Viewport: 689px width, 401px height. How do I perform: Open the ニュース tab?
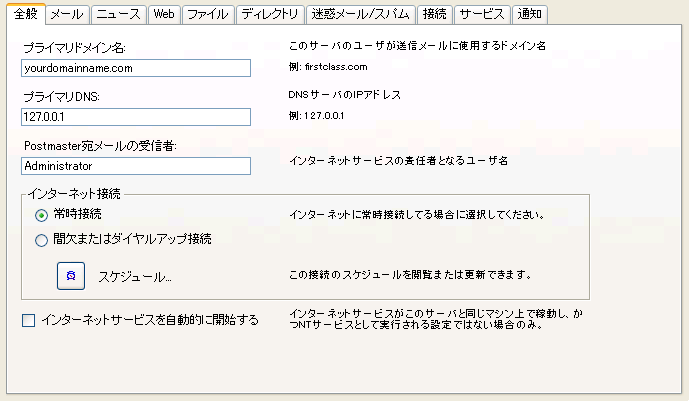(119, 14)
